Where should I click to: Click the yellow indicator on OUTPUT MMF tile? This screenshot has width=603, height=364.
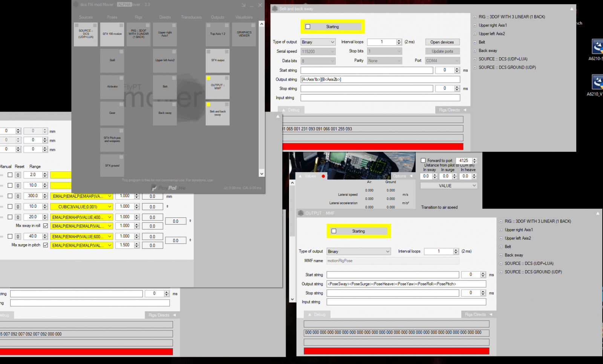point(208,78)
